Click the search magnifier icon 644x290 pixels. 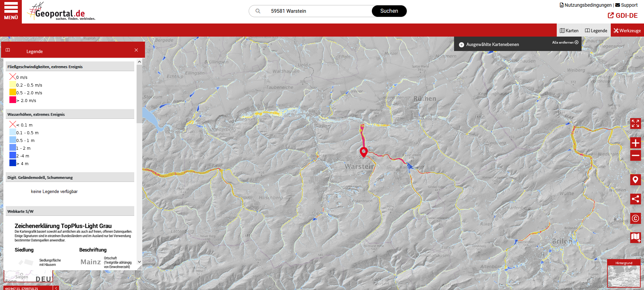coord(258,11)
